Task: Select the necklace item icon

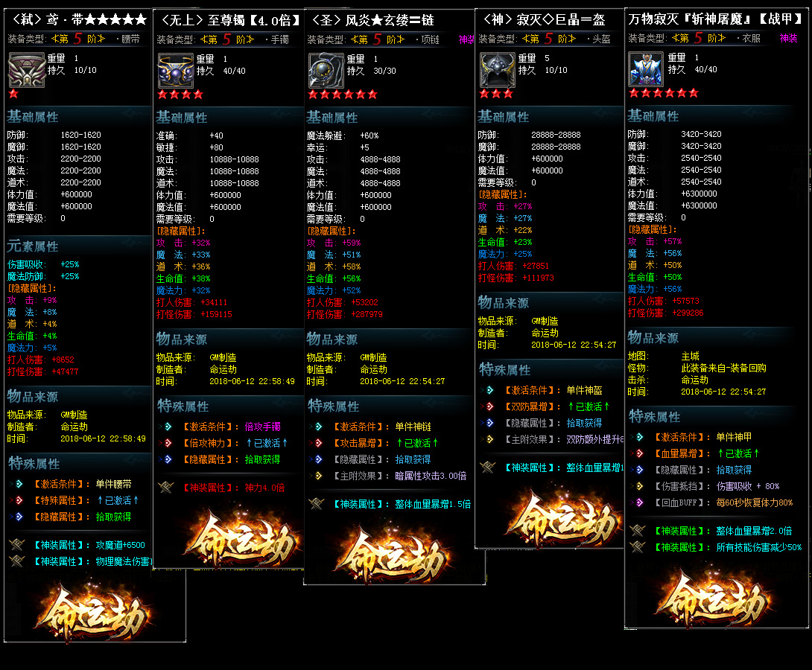Action: (326, 71)
